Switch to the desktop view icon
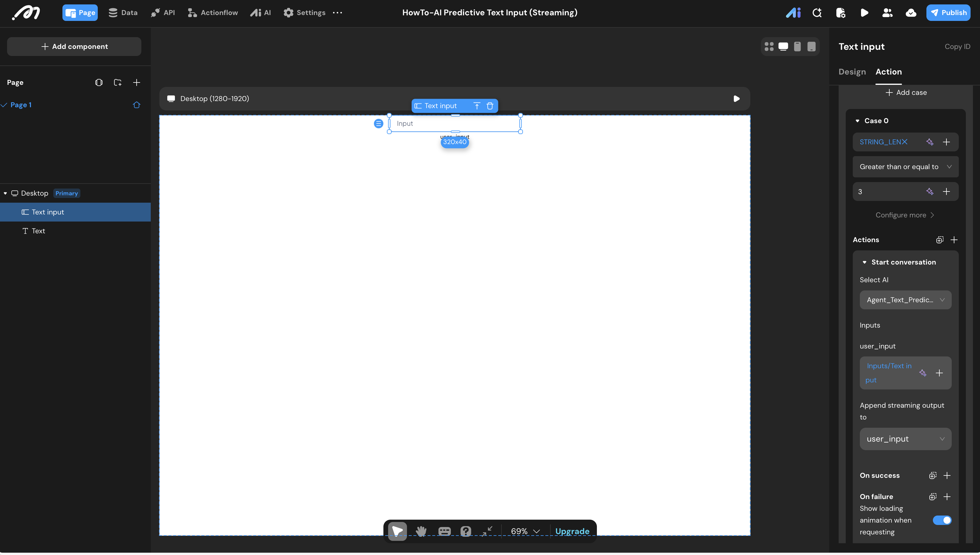980x555 pixels. [x=783, y=47]
